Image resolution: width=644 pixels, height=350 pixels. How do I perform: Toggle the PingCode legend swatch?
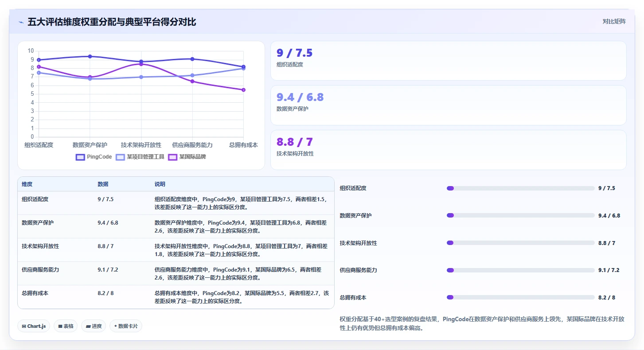pos(80,157)
